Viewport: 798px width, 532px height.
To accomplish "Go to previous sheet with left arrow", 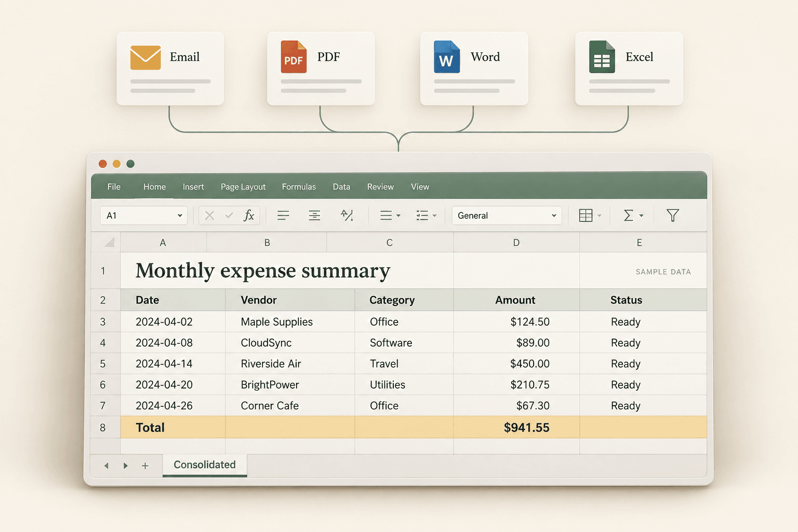I will click(107, 466).
